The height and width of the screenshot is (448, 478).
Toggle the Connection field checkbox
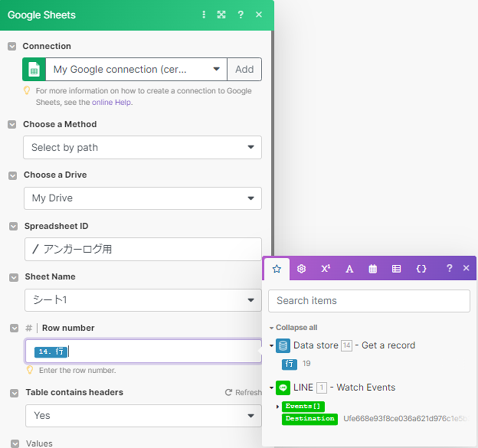point(12,47)
